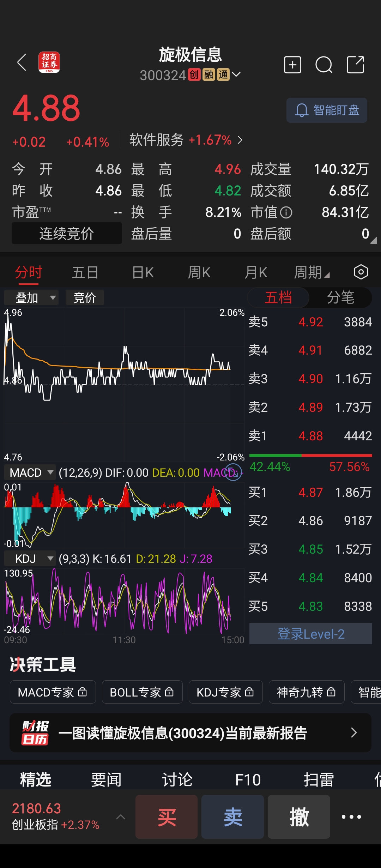Switch to the 日K tab
Image resolution: width=381 pixels, height=868 pixels.
(143, 272)
